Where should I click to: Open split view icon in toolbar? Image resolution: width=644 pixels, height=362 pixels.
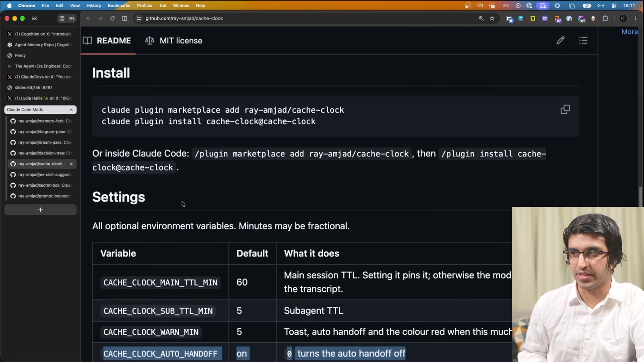tap(124, 19)
